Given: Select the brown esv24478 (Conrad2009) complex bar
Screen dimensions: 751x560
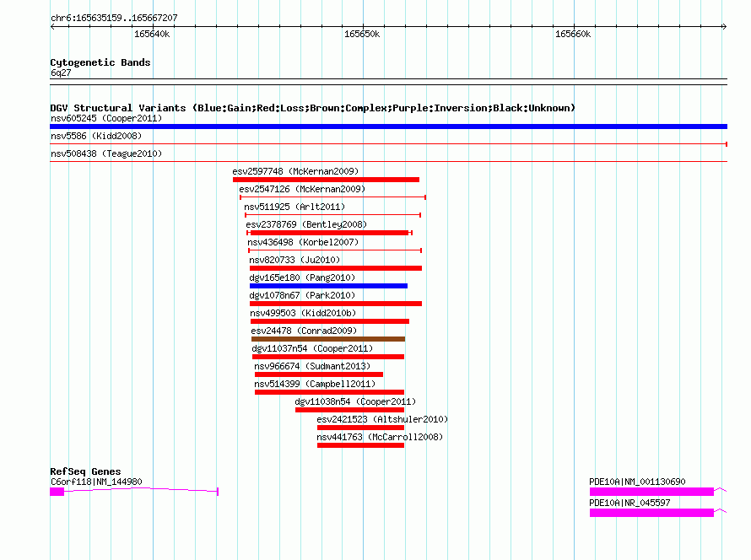Looking at the screenshot, I should pos(327,339).
